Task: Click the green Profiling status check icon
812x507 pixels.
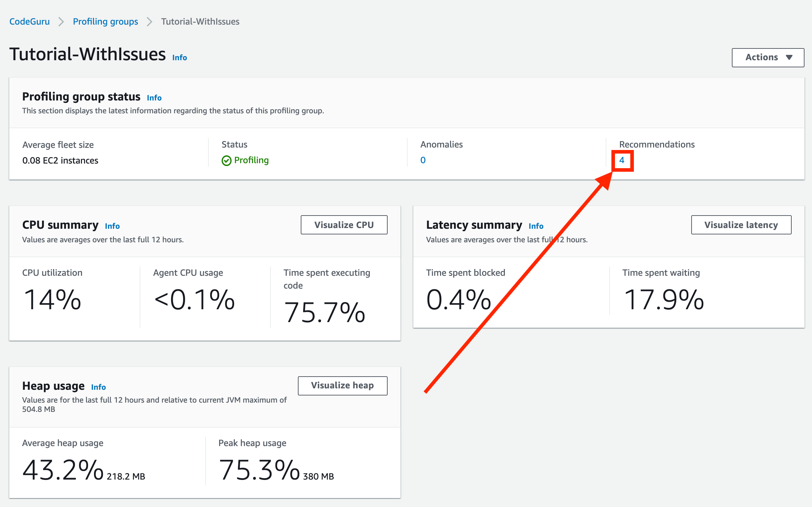Action: [x=226, y=161]
